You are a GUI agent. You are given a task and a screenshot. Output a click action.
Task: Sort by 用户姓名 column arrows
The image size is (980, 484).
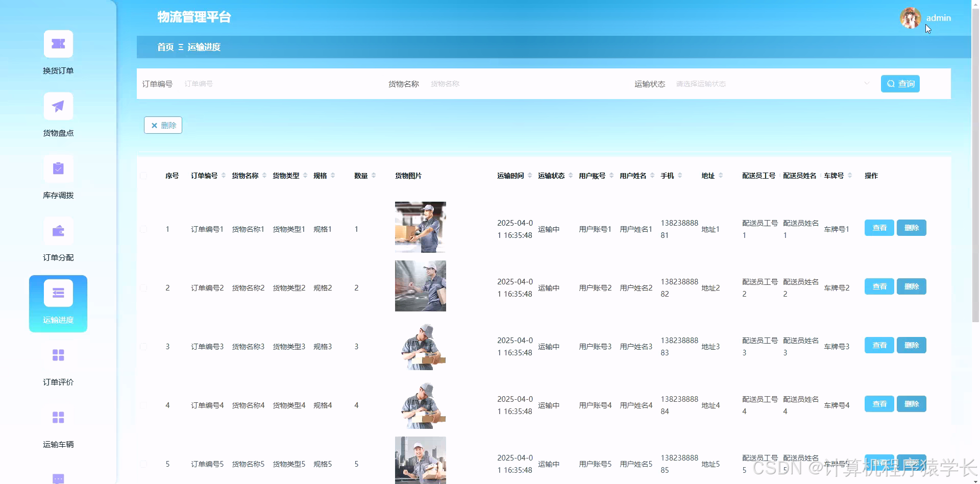coord(652,176)
